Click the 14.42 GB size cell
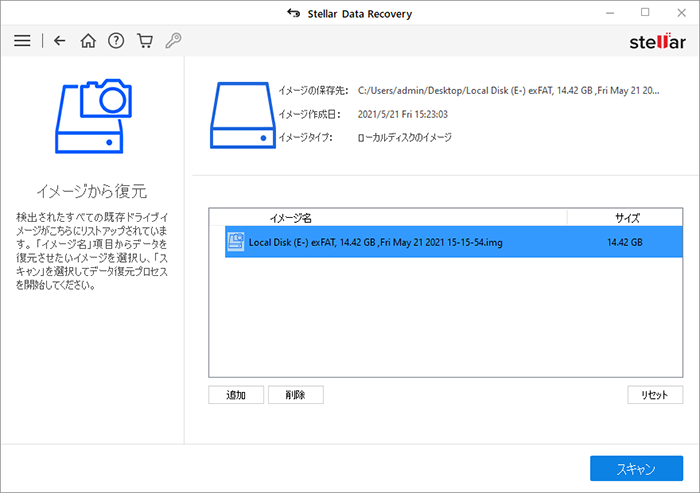Viewport: 700px width, 493px height. click(625, 242)
